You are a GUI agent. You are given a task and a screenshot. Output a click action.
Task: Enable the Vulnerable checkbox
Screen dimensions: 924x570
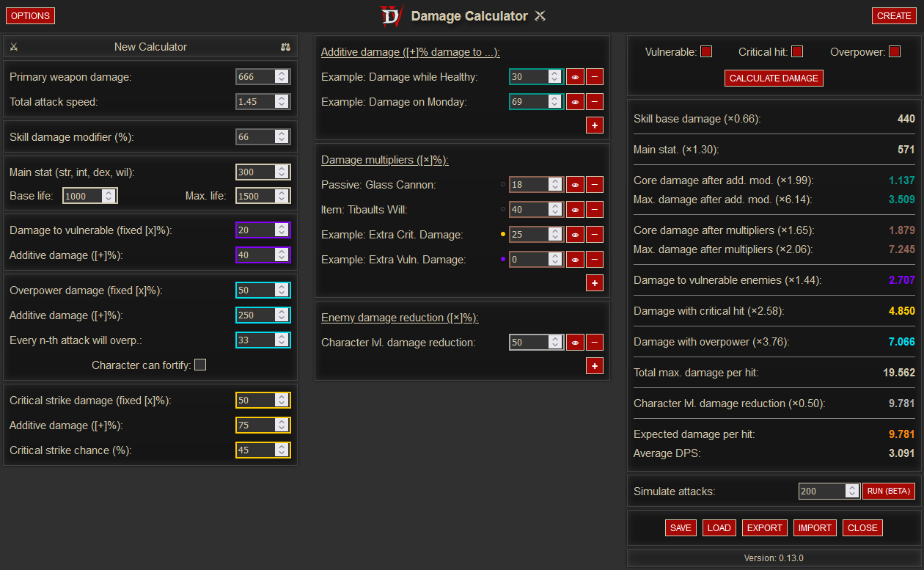click(706, 52)
